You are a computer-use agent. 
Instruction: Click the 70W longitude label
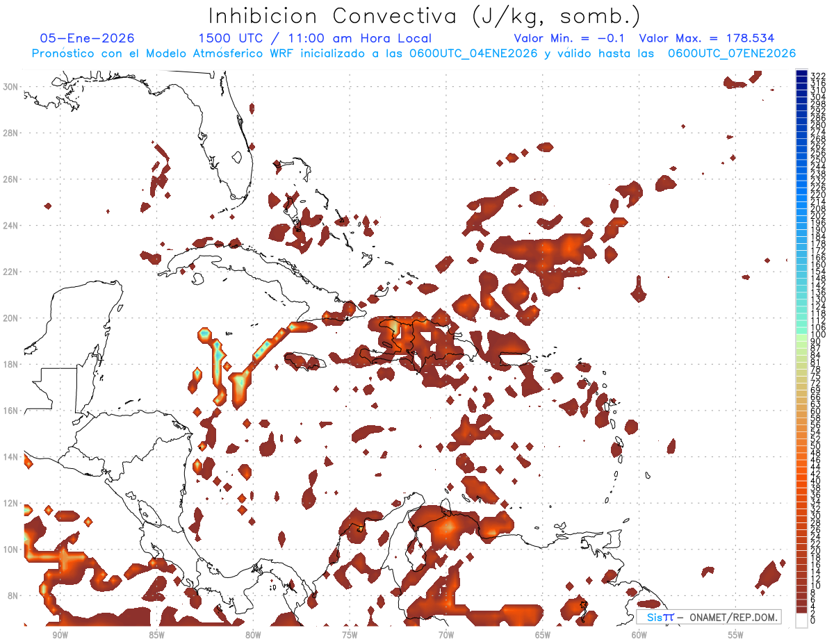[x=446, y=635]
